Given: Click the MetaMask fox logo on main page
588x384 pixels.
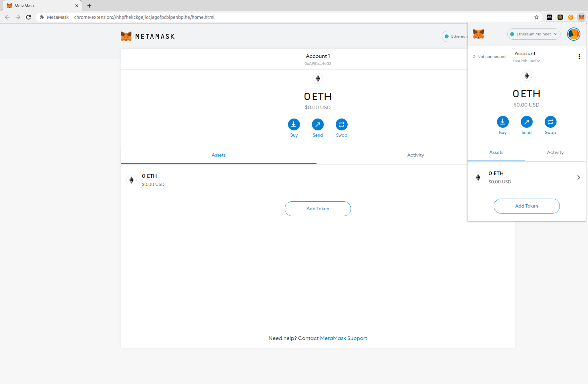Looking at the screenshot, I should tap(126, 36).
